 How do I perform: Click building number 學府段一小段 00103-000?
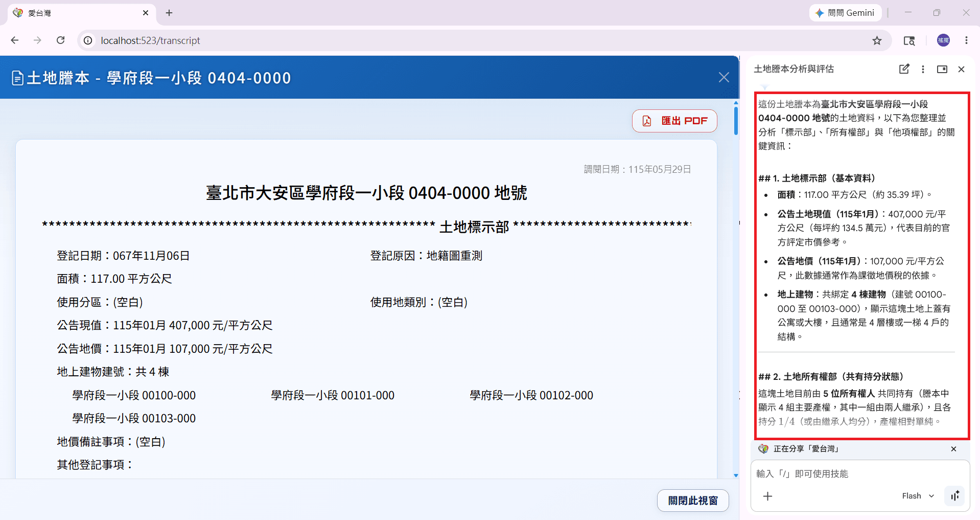(x=134, y=418)
